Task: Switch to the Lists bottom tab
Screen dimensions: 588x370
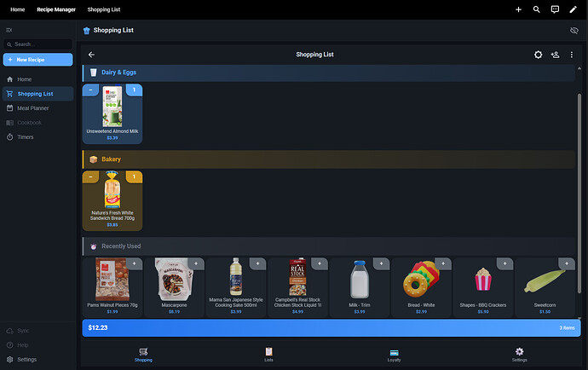Action: (x=269, y=355)
